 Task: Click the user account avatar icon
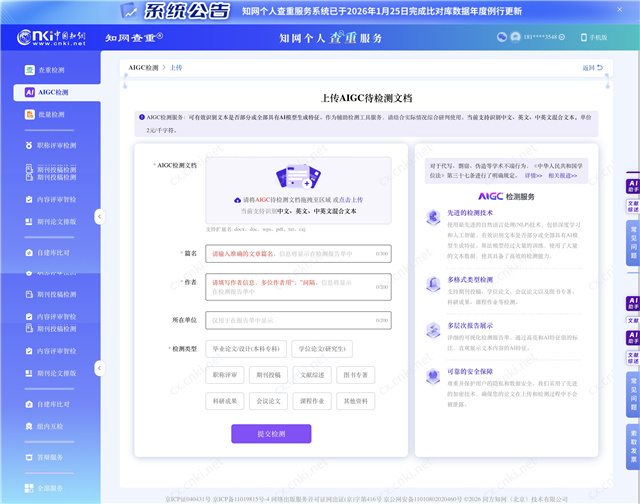tap(512, 37)
